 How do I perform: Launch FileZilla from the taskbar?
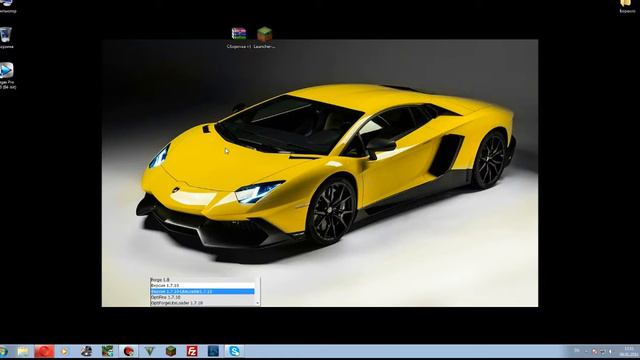coord(192,351)
